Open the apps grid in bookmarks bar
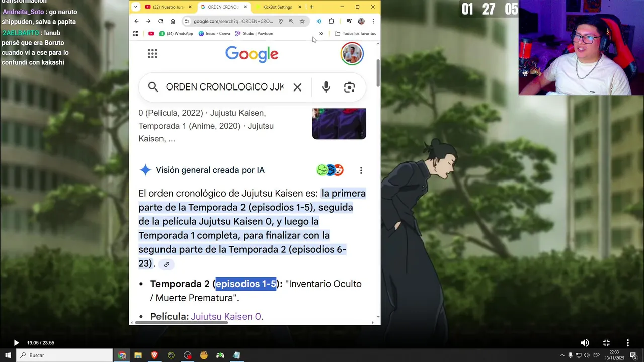The height and width of the screenshot is (362, 644). (x=136, y=34)
